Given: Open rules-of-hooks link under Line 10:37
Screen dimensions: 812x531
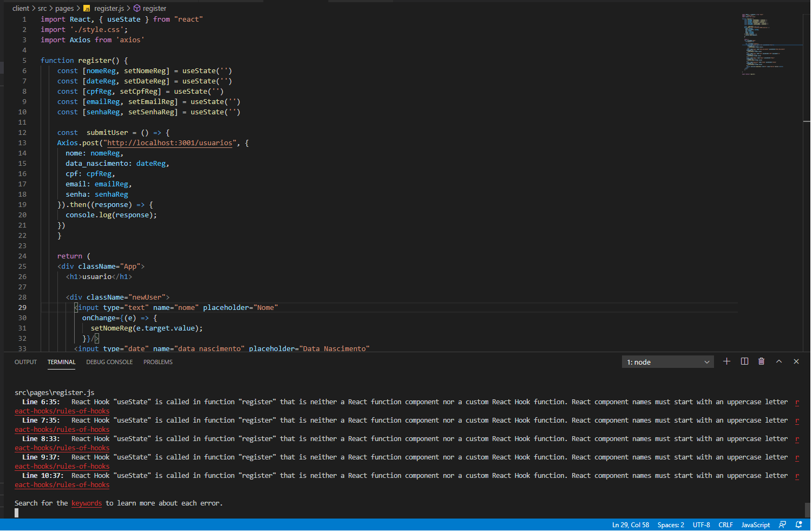Looking at the screenshot, I should [62, 485].
